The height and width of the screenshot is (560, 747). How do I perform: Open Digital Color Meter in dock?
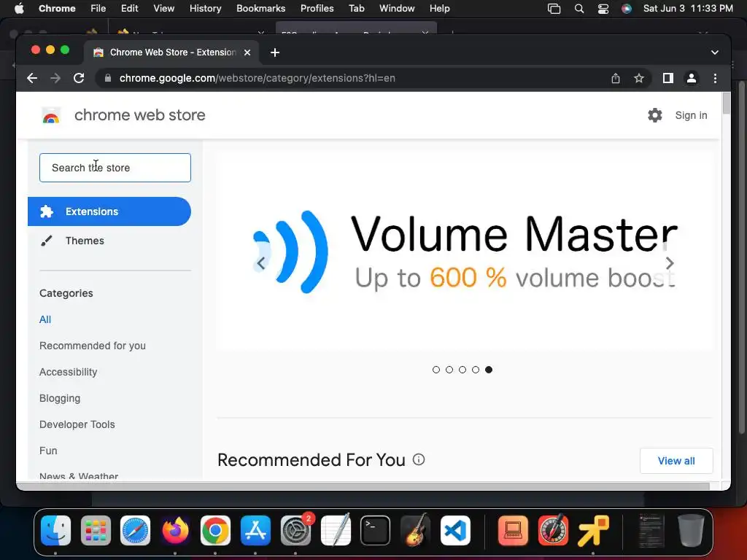point(553,531)
